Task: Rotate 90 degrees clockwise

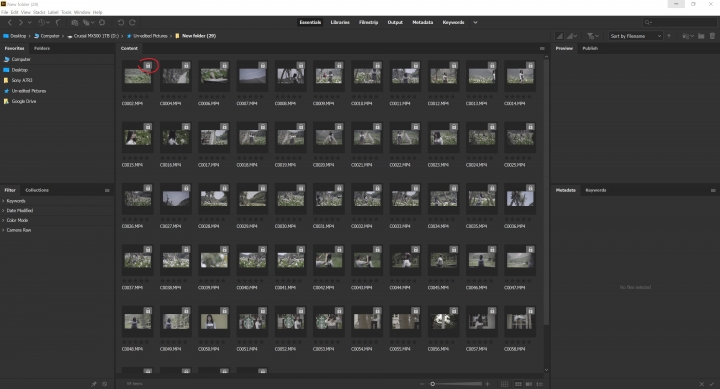Action: pos(132,22)
